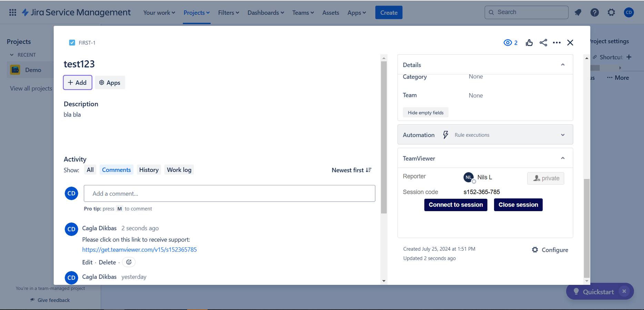Click the Apps button under issue title
The image size is (644, 310).
pos(110,83)
